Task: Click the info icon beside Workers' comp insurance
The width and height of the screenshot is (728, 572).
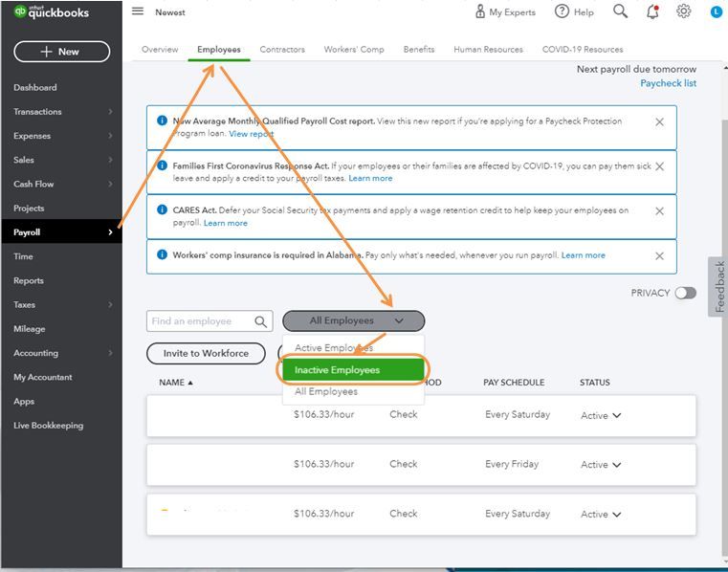Action: click(x=162, y=254)
